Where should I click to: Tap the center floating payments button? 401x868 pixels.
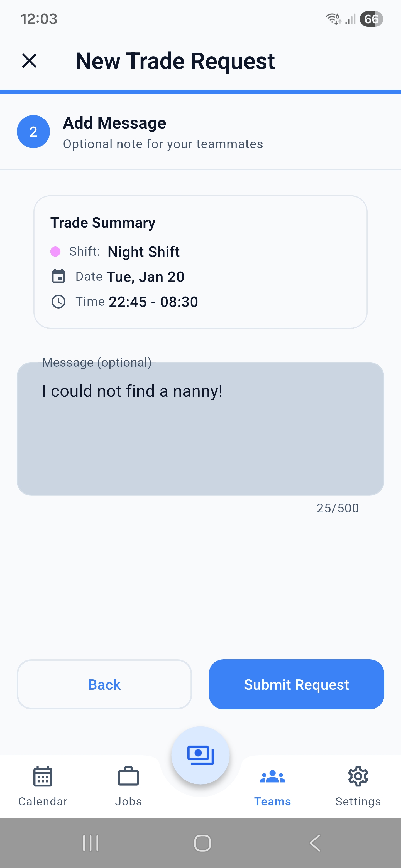(x=200, y=755)
